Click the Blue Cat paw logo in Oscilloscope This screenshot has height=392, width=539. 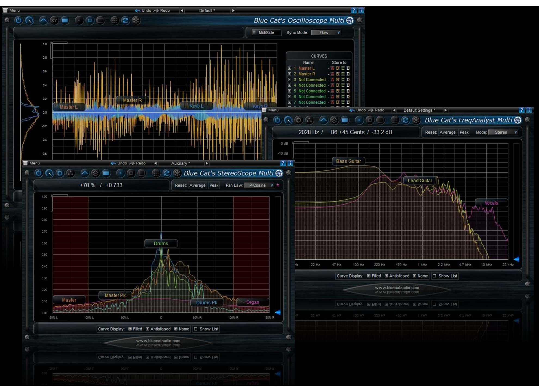[350, 20]
